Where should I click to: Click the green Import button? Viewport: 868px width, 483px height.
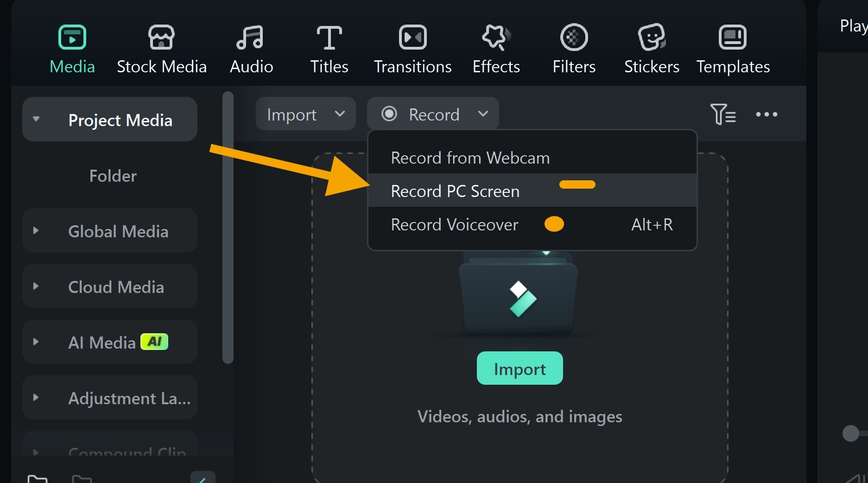520,369
